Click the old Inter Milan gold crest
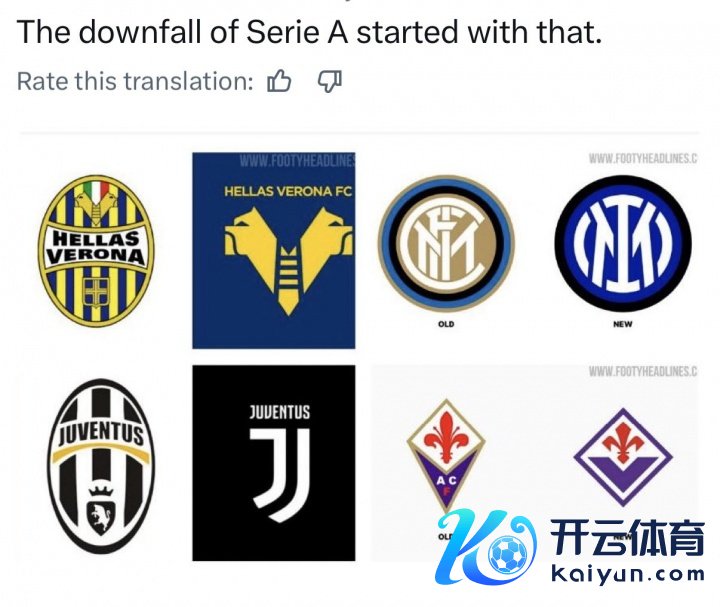The width and height of the screenshot is (720, 607). pyautogui.click(x=446, y=243)
